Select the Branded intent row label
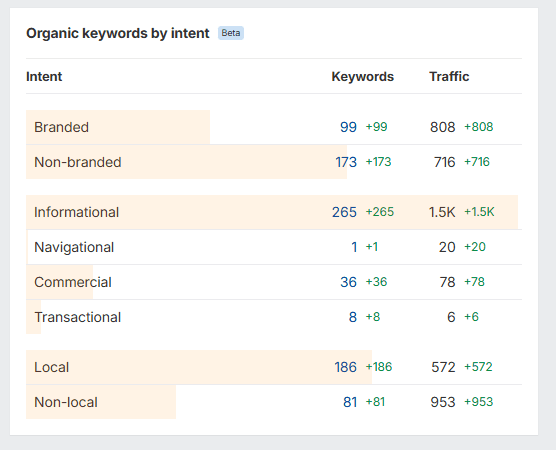 click(61, 127)
